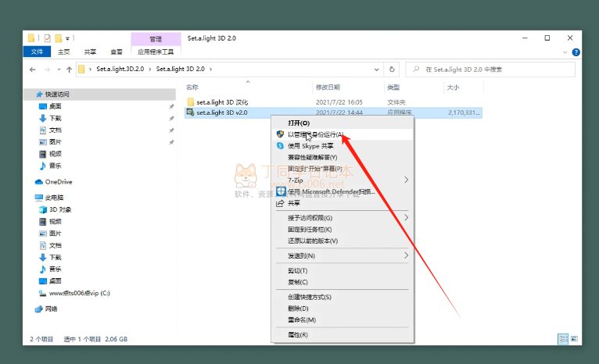
Task: Choose 固定到"开始"屏幕(P) menu entry
Action: pyautogui.click(x=343, y=169)
